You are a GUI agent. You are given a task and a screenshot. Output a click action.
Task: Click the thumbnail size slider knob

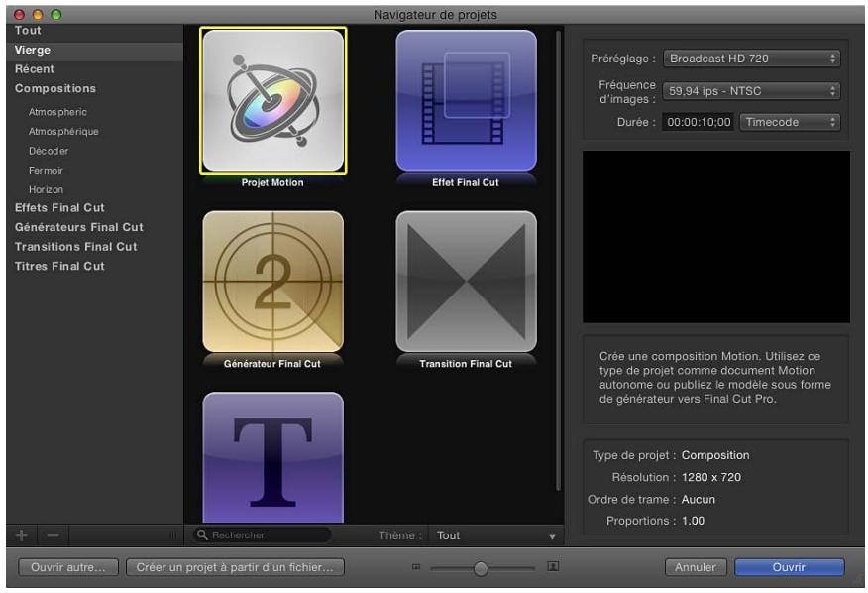coord(481,568)
